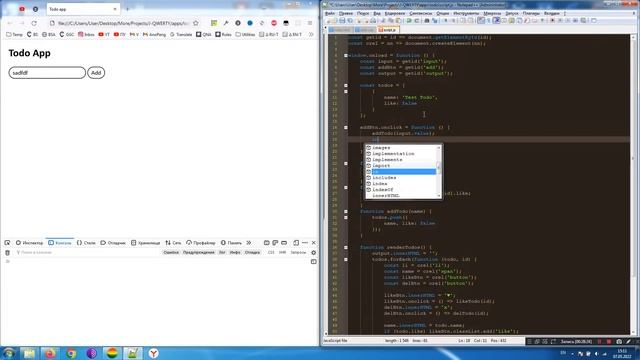Toggle the Debug console filter

click(x=252, y=253)
